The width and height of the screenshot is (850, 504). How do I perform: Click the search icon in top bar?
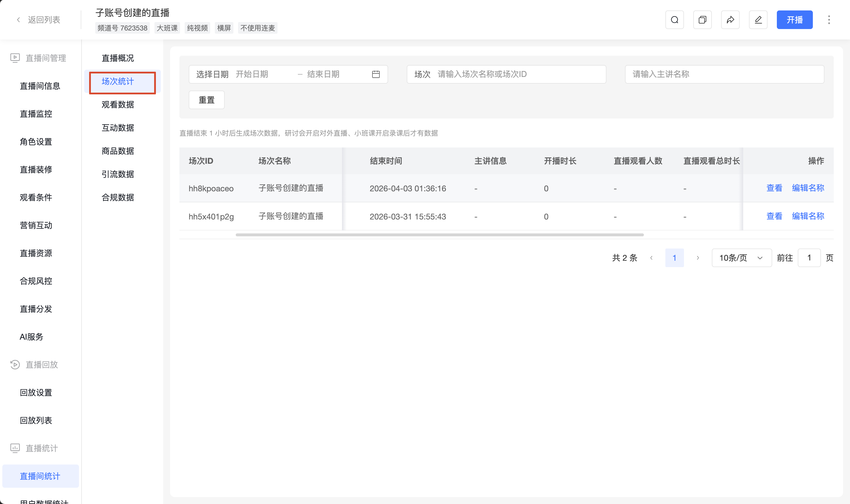(674, 20)
